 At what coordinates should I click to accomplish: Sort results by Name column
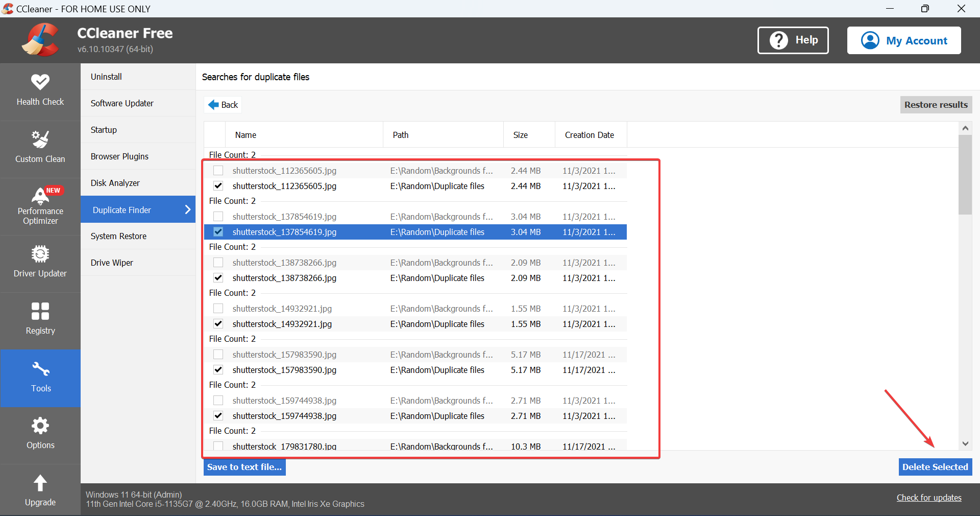click(304, 135)
